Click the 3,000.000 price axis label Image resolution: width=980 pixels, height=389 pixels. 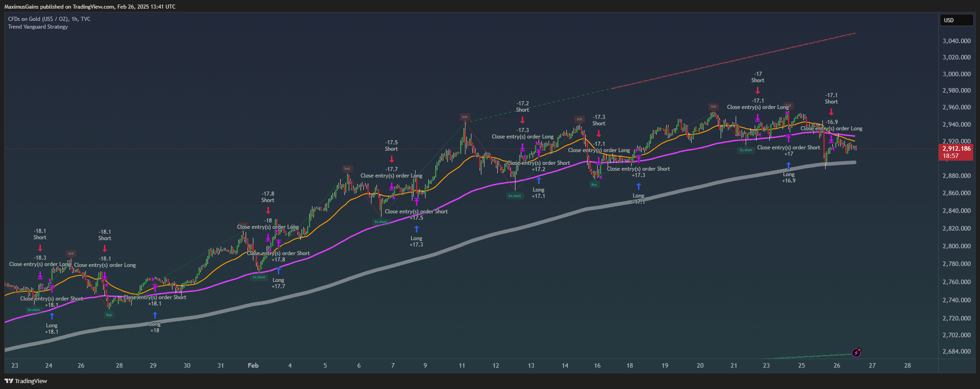956,74
